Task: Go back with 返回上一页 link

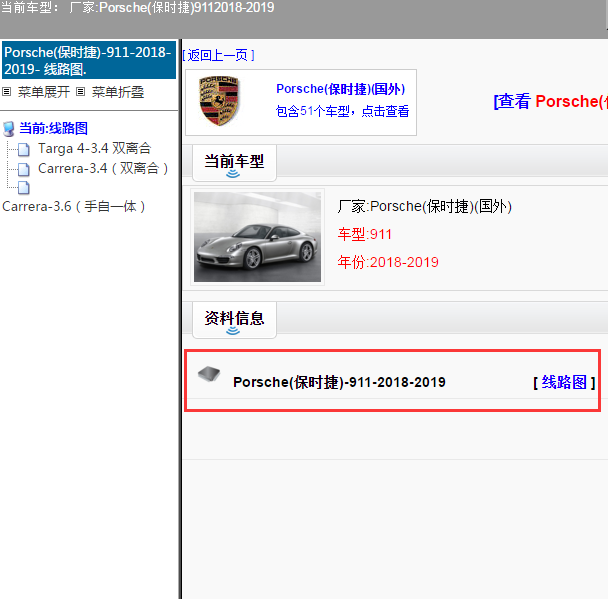Action: 218,55
